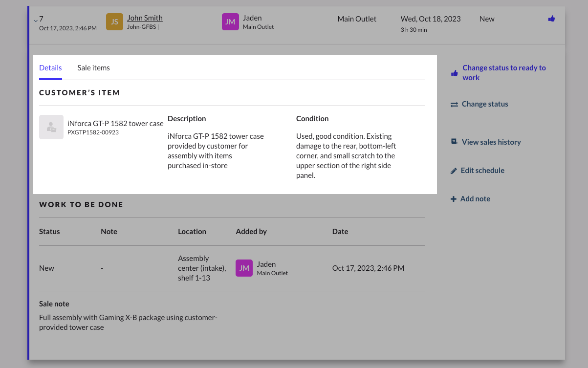The image size is (588, 368).
Task: Click the customer item placeholder image
Action: [51, 127]
